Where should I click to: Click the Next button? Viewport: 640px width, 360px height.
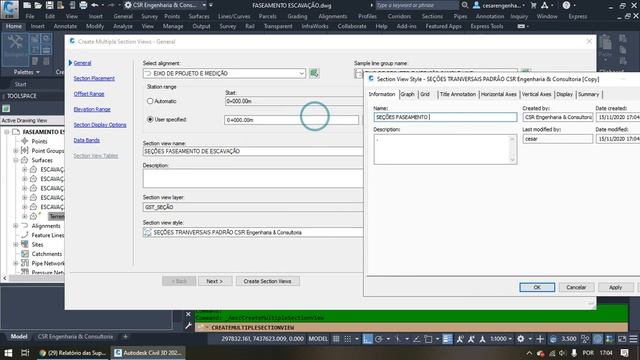(215, 281)
